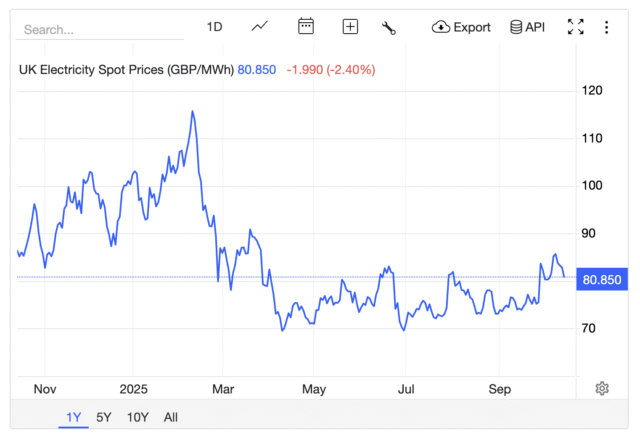Open the API database icon
The image size is (640, 438).
point(527,27)
